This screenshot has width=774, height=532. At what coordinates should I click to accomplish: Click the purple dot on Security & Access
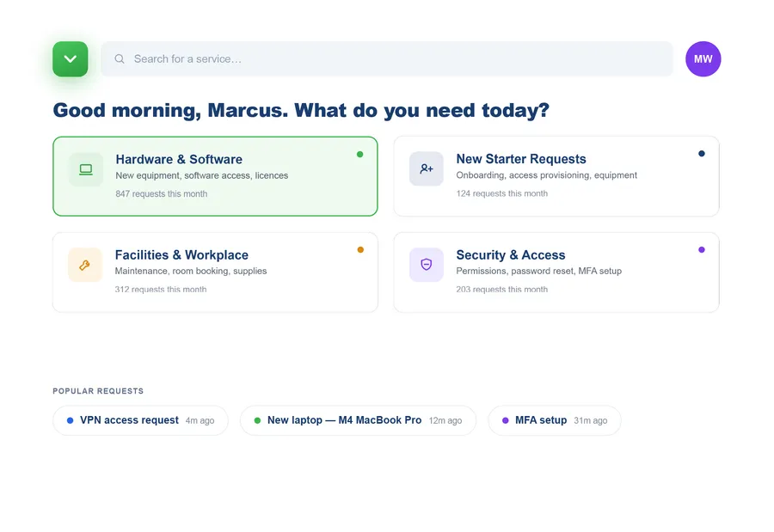tap(702, 250)
